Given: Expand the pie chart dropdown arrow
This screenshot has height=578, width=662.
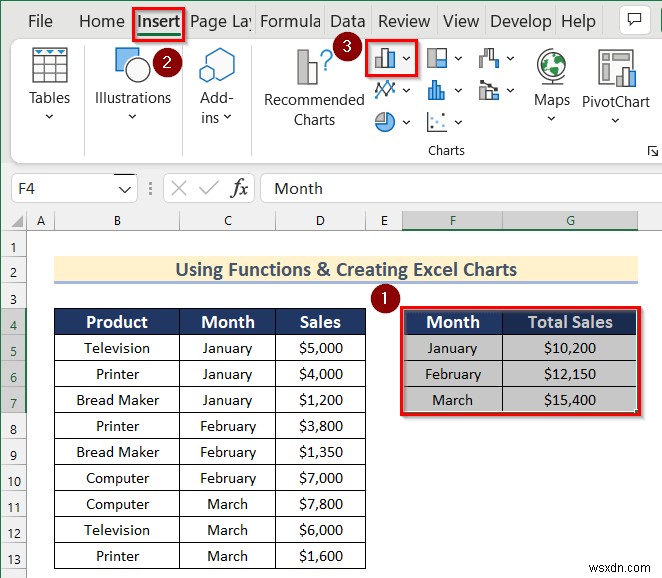Looking at the screenshot, I should point(406,122).
